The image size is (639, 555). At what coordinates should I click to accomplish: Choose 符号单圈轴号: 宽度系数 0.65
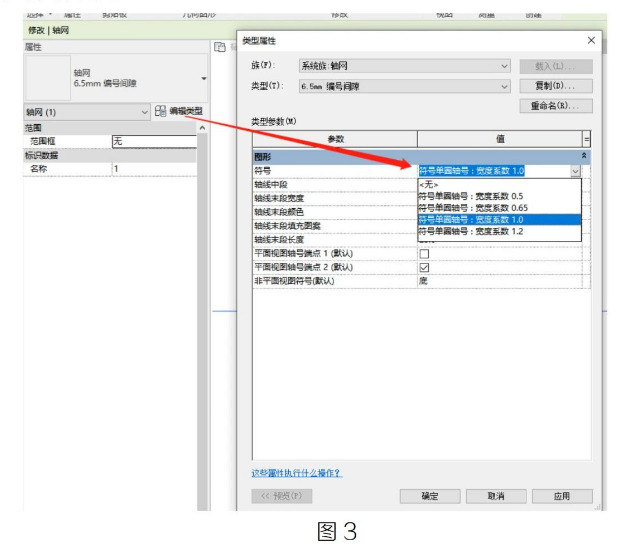tap(499, 208)
